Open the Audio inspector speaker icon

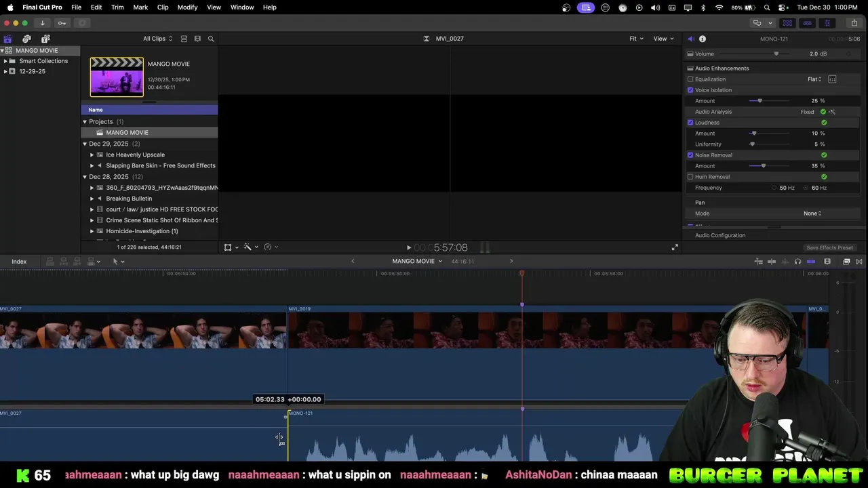pyautogui.click(x=690, y=39)
